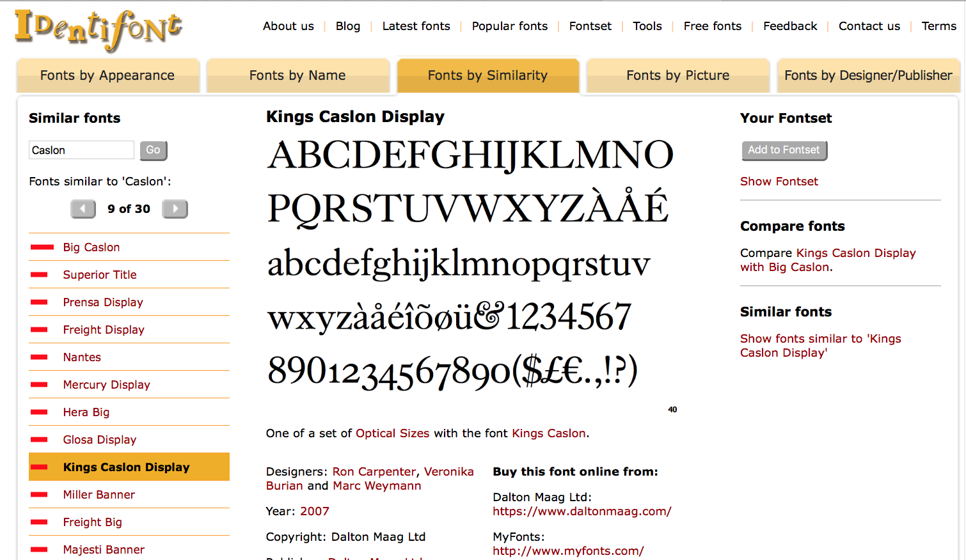966x560 pixels.
Task: Open the Show Fontset link
Action: 779,182
